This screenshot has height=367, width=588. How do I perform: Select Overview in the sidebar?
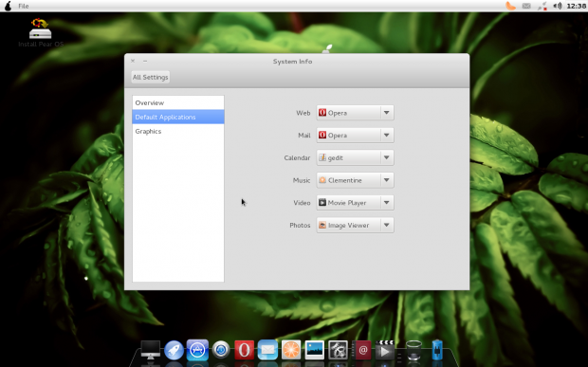click(178, 102)
